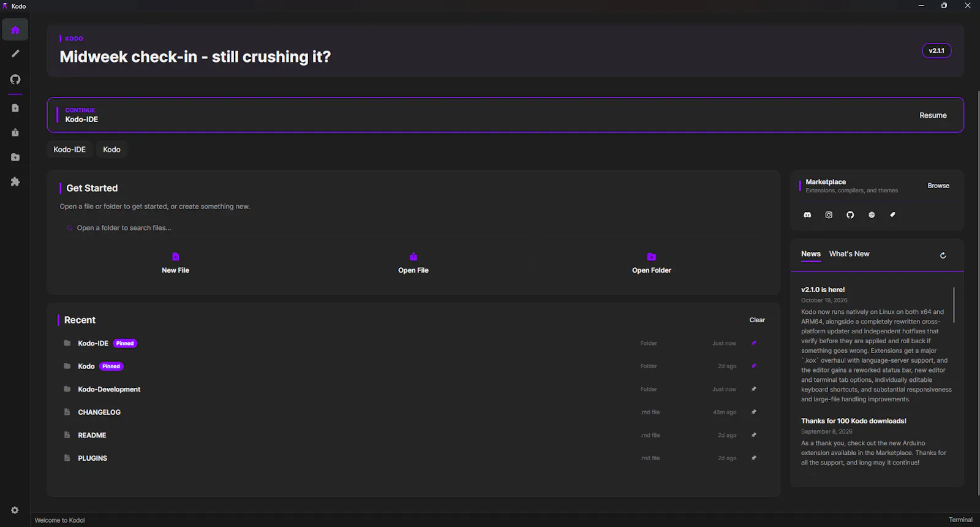Open the GitHub link in the Marketplace card
This screenshot has width=980, height=527.
(850, 215)
